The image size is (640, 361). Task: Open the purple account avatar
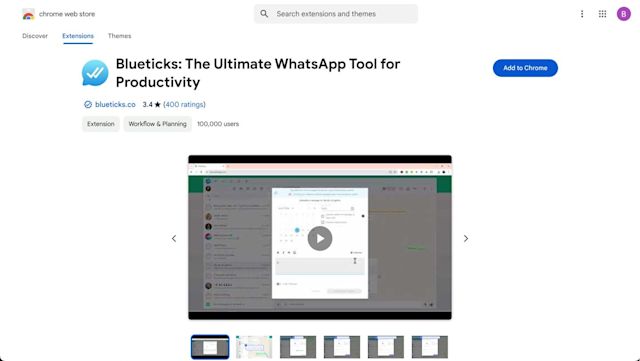tap(624, 14)
